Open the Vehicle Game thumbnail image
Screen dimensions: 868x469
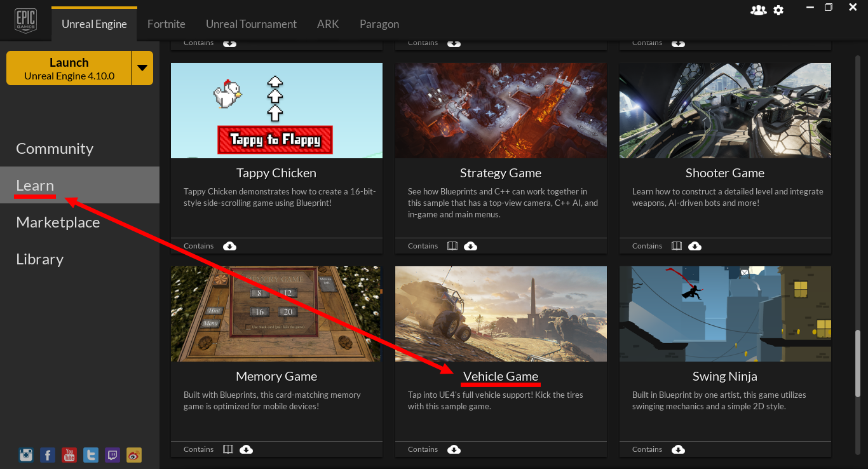coord(501,314)
